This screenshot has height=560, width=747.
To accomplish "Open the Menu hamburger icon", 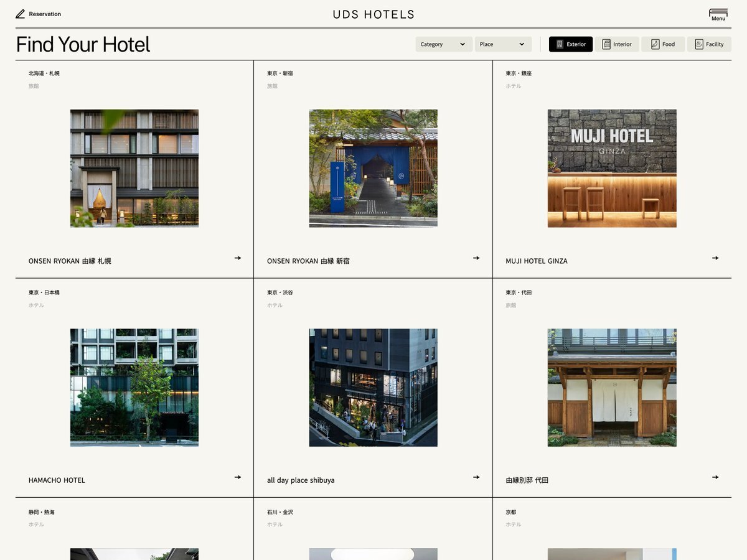I will pyautogui.click(x=718, y=14).
